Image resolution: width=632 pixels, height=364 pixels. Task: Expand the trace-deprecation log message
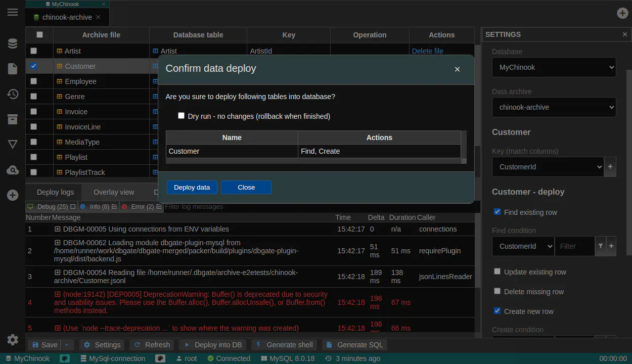(58, 328)
